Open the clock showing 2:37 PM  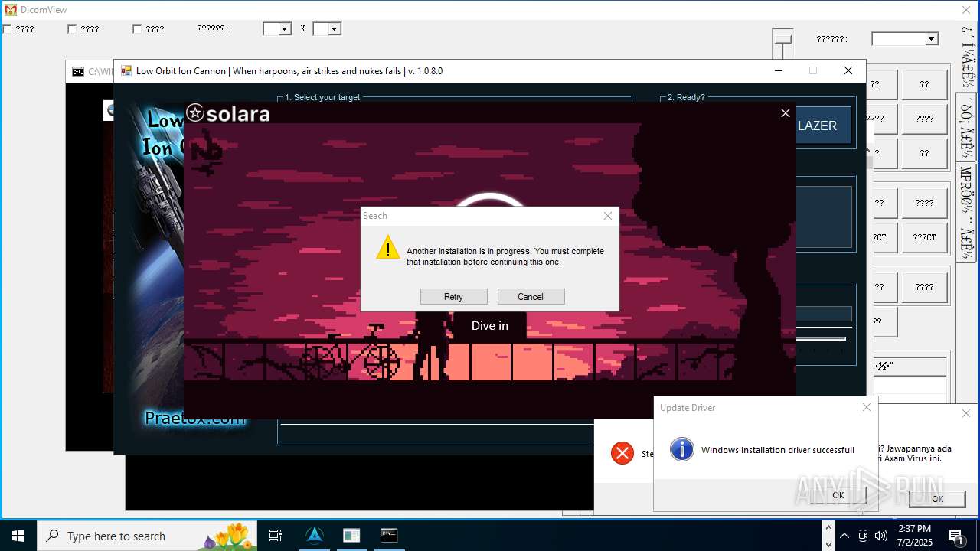coord(915,536)
